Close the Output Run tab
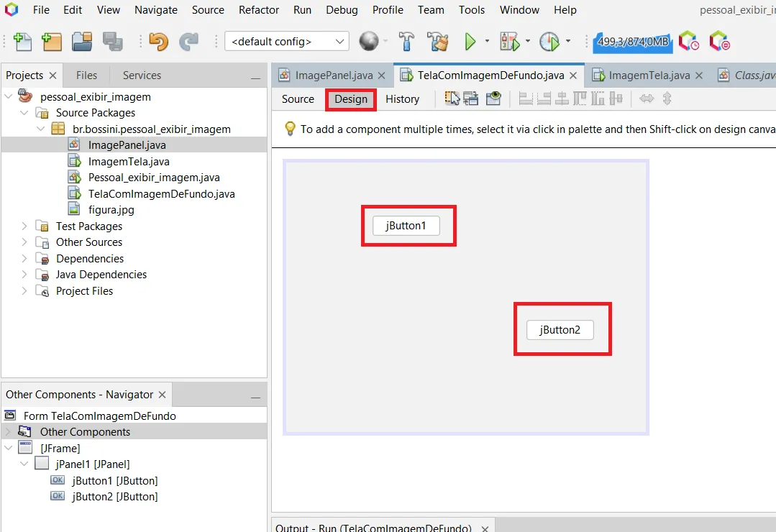 [485, 528]
